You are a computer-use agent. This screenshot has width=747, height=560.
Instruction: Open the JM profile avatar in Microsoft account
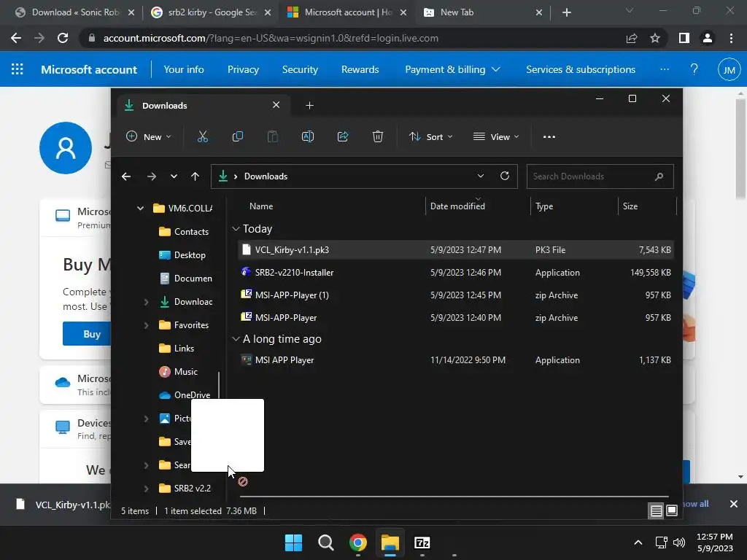pyautogui.click(x=729, y=70)
